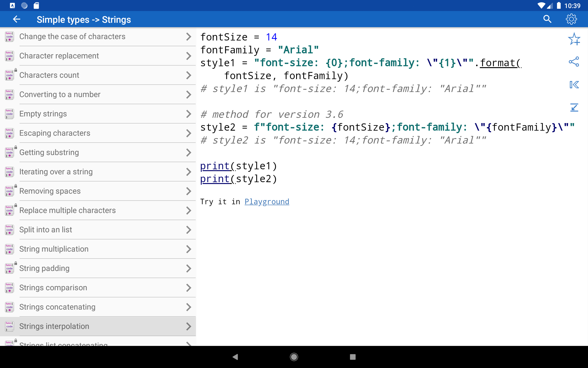Expand chevron for Empty strings
This screenshot has width=588, height=368.
point(189,114)
